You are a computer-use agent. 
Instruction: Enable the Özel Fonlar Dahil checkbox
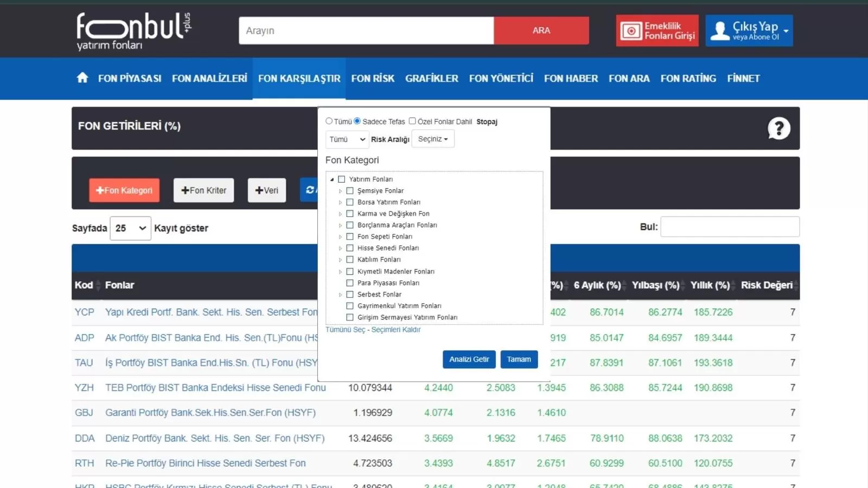click(x=412, y=121)
